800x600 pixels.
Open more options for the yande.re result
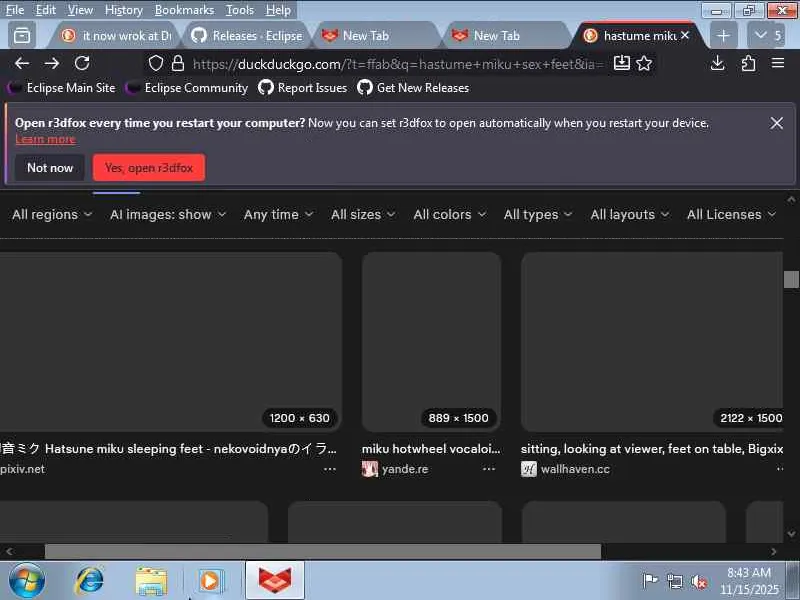489,469
